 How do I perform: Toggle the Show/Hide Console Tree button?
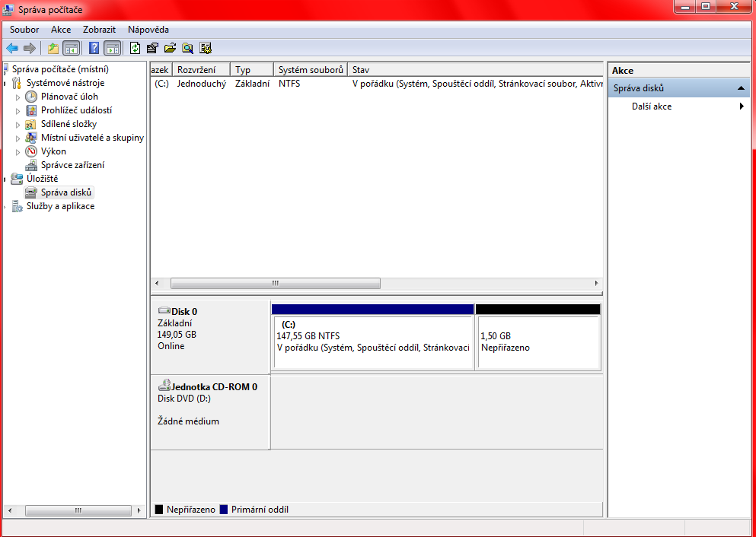point(71,48)
